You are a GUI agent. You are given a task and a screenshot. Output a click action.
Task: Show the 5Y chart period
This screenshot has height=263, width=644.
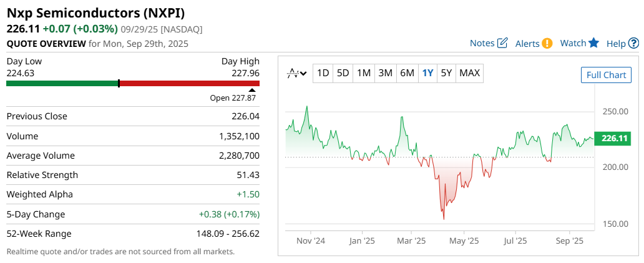coord(446,73)
